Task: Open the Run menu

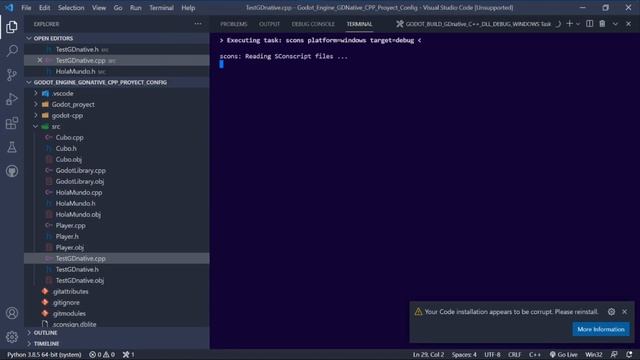Action: click(x=136, y=8)
